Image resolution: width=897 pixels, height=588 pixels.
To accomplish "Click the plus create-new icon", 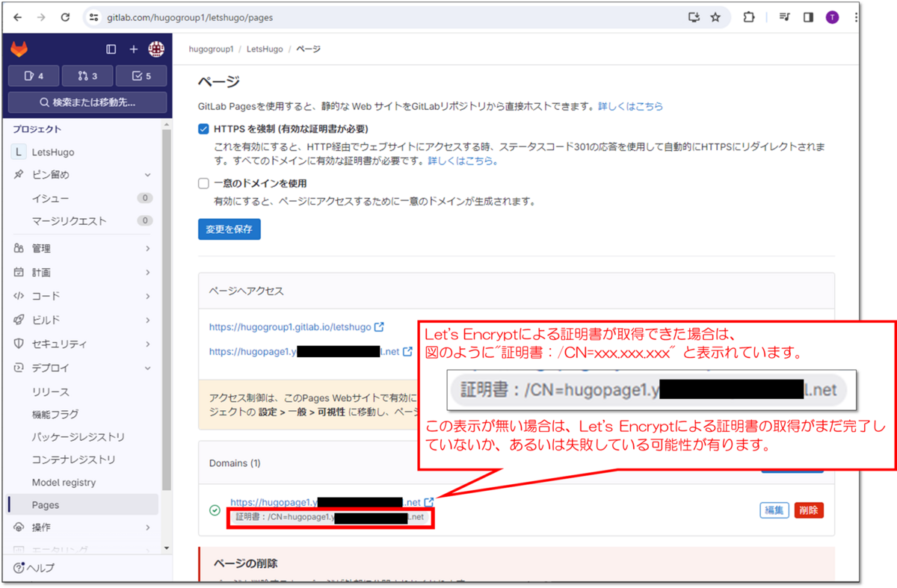I will tap(133, 49).
